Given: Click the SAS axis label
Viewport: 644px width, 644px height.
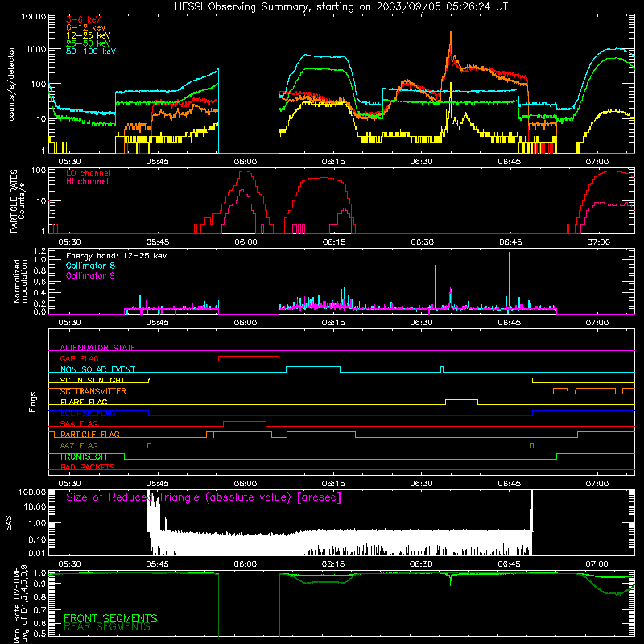Looking at the screenshot, I should point(9,524).
